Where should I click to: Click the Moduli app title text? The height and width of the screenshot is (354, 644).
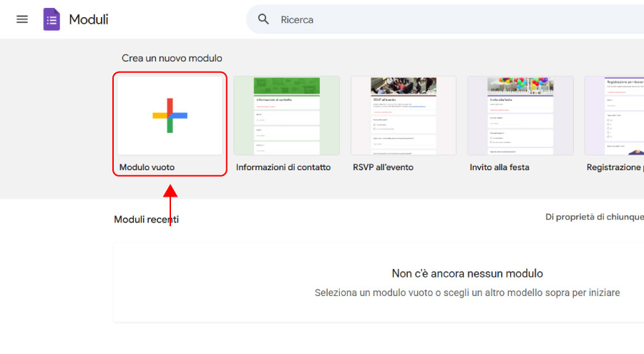[x=89, y=19]
